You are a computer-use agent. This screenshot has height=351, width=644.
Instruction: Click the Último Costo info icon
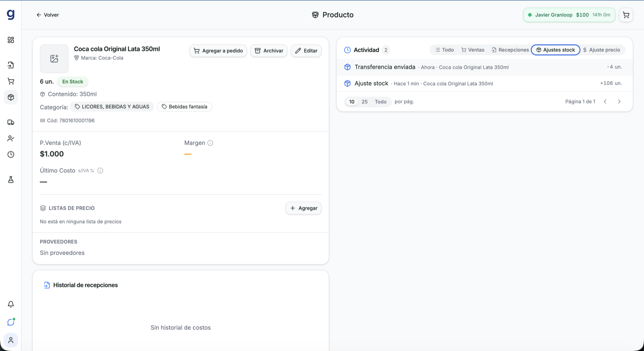pos(100,170)
